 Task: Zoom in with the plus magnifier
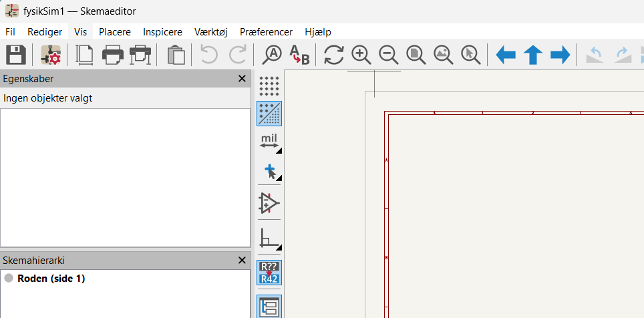361,55
